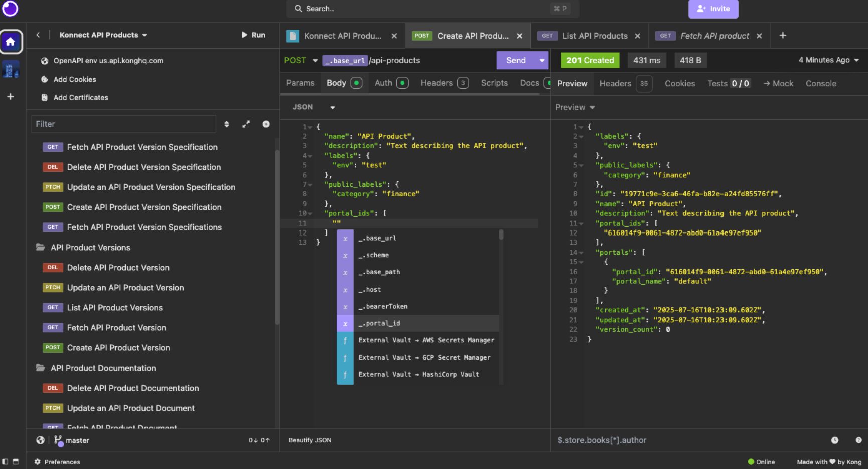
Task: Open the Konnect API Products dropdown
Action: pyautogui.click(x=103, y=35)
